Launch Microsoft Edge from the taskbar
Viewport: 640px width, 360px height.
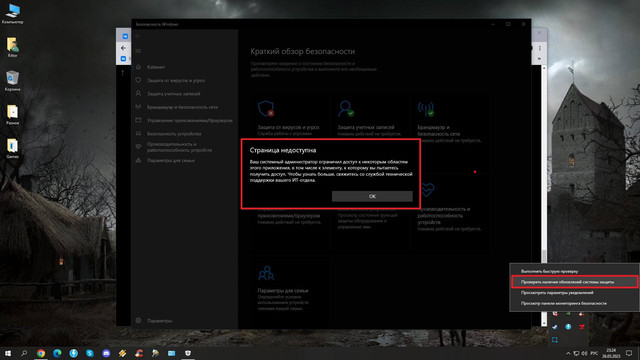click(57, 353)
